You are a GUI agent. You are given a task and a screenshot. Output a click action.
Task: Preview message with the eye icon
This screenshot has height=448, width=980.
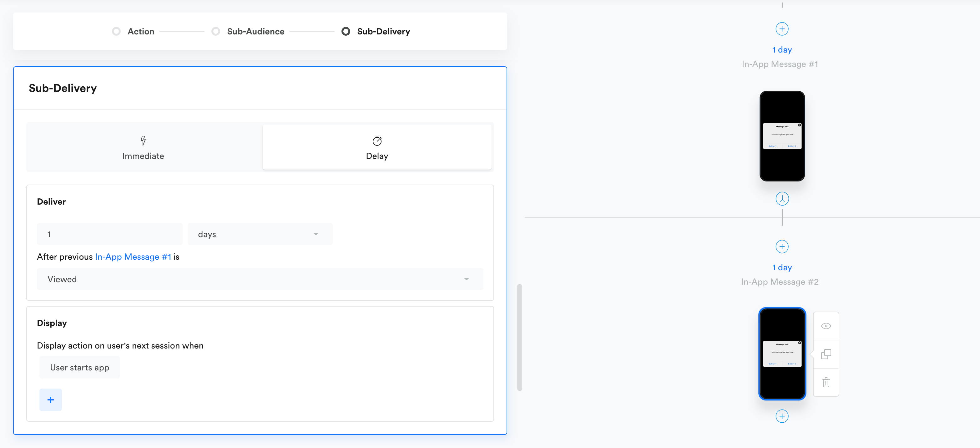tap(826, 326)
